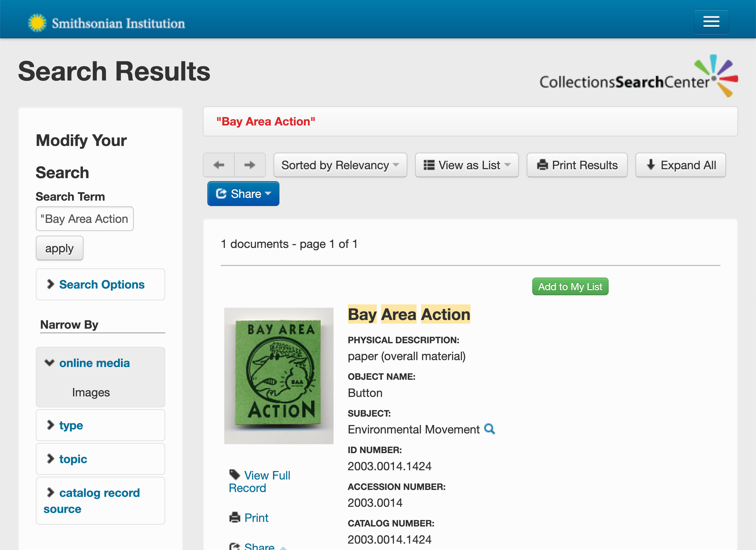Expand the Search Options panel
This screenshot has width=756, height=550.
point(101,284)
